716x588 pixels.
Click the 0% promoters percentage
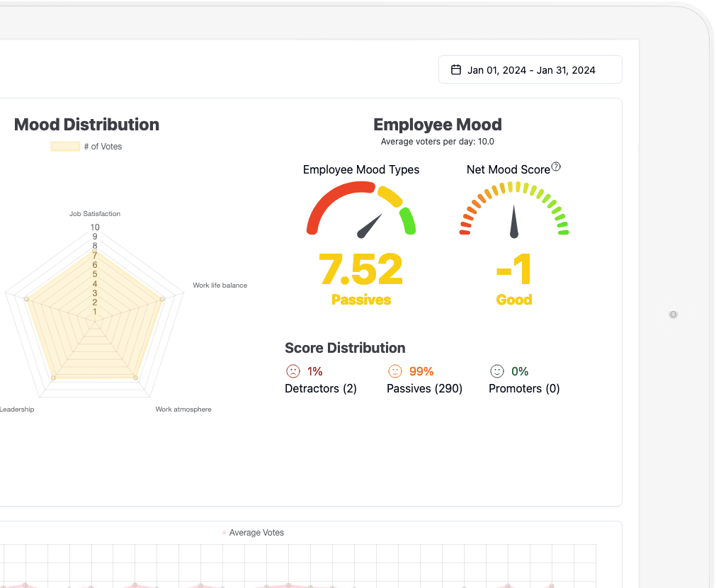pos(520,371)
